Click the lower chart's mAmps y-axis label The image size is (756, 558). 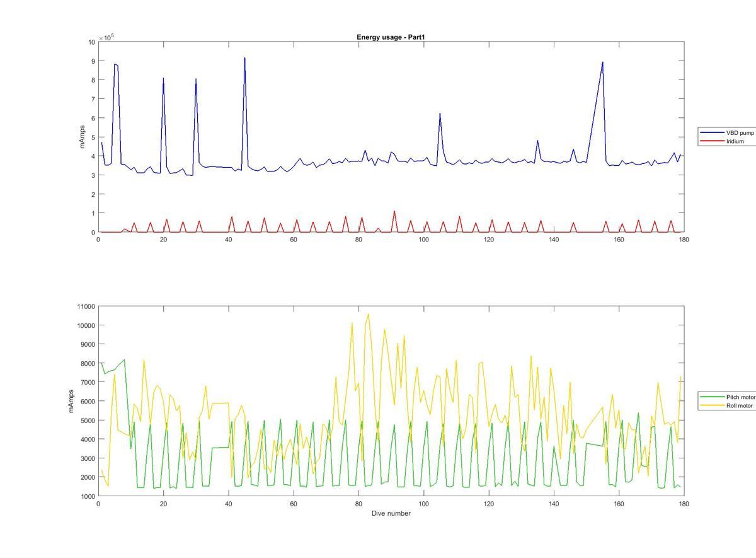click(x=72, y=401)
